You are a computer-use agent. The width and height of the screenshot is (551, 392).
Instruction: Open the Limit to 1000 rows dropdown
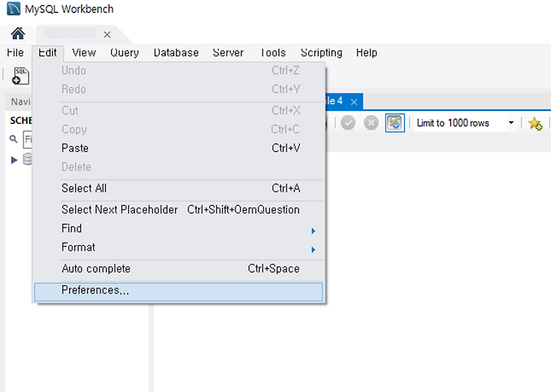tap(464, 123)
